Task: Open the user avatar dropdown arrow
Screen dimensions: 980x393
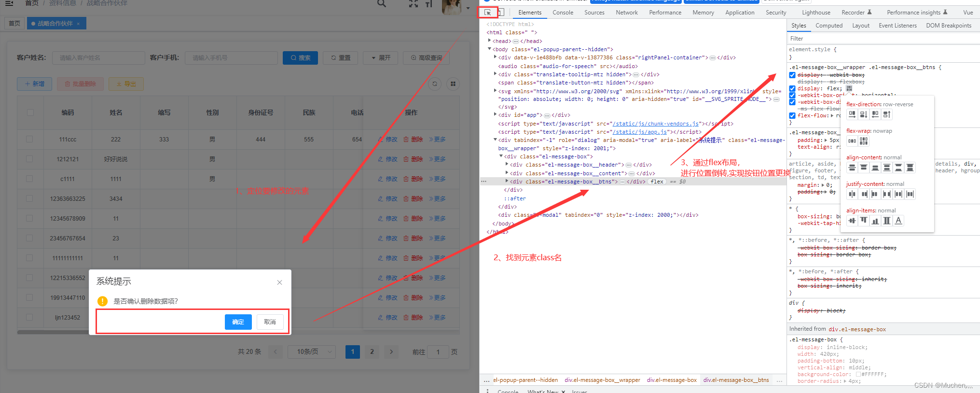Action: 468,8
